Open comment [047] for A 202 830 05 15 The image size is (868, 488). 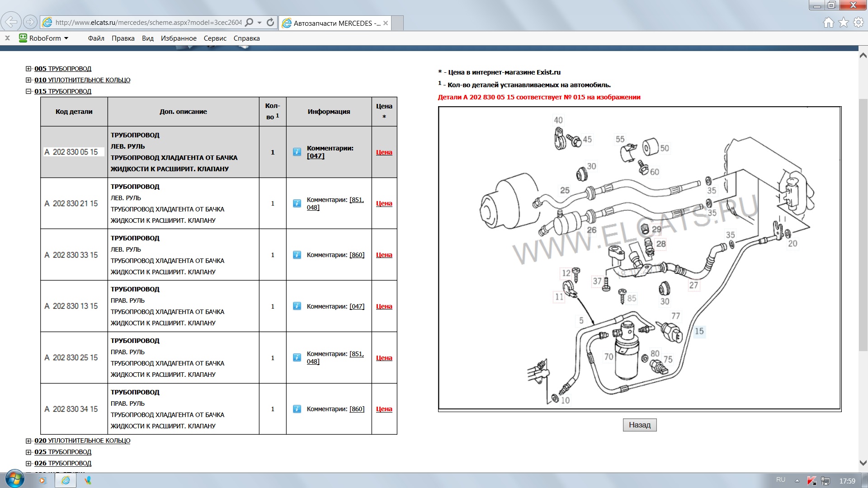pyautogui.click(x=316, y=156)
